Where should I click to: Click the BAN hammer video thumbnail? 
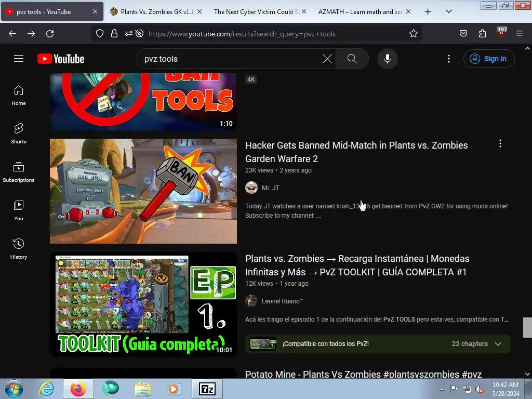pyautogui.click(x=143, y=191)
